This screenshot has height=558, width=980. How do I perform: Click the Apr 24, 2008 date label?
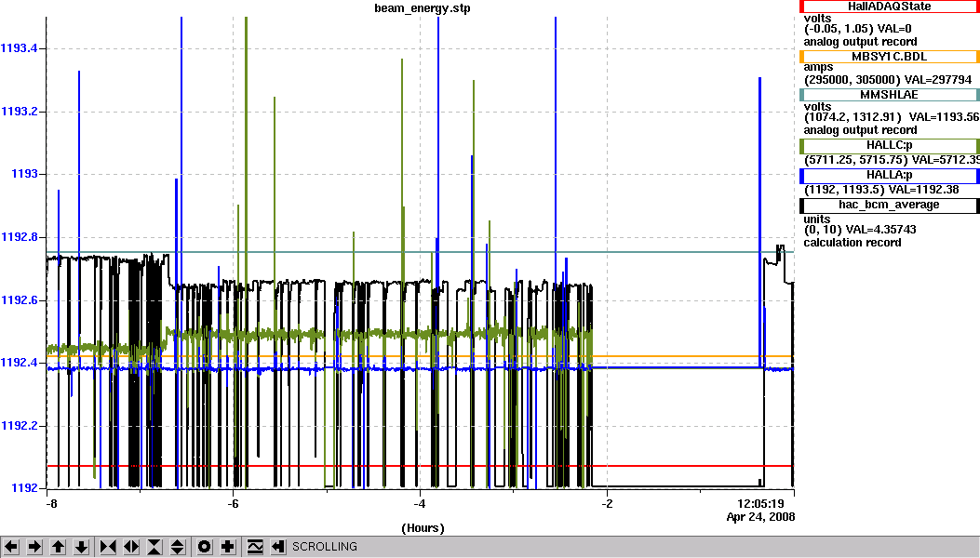[760, 517]
